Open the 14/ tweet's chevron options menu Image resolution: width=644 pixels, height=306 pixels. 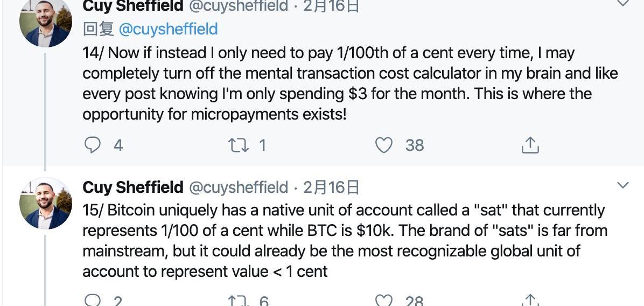click(622, 3)
